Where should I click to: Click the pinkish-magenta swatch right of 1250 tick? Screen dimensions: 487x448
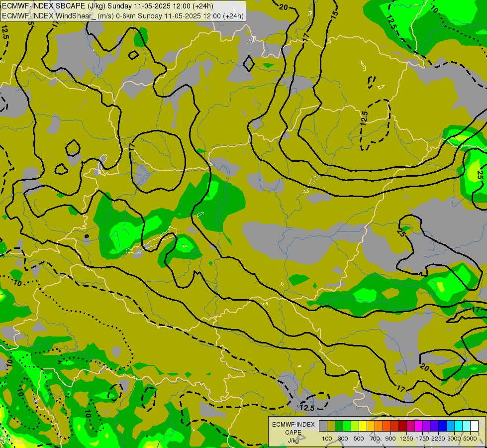click(410, 426)
